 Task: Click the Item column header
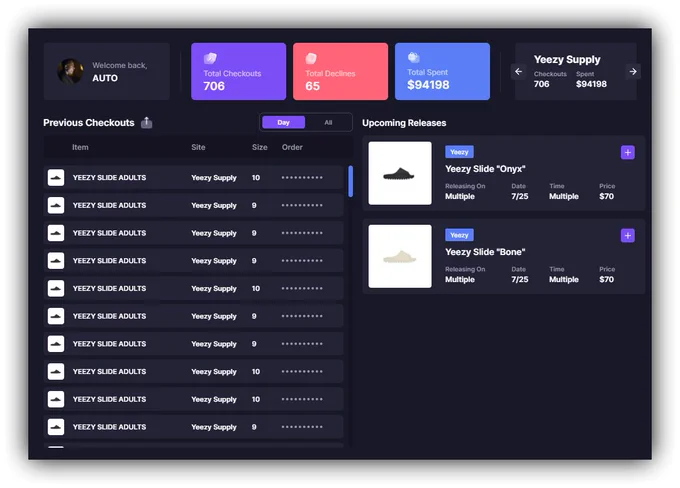[x=80, y=147]
